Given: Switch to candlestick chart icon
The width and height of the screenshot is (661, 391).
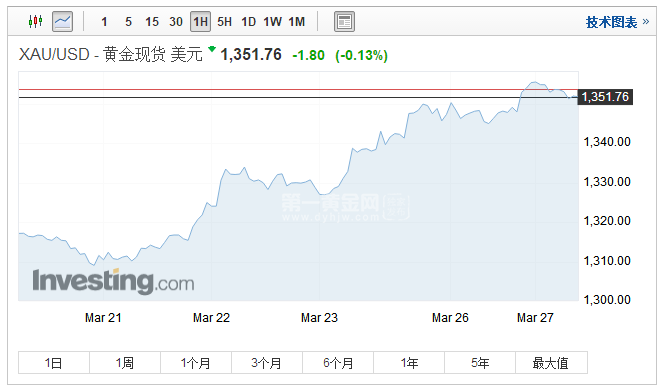Looking at the screenshot, I should click(35, 21).
